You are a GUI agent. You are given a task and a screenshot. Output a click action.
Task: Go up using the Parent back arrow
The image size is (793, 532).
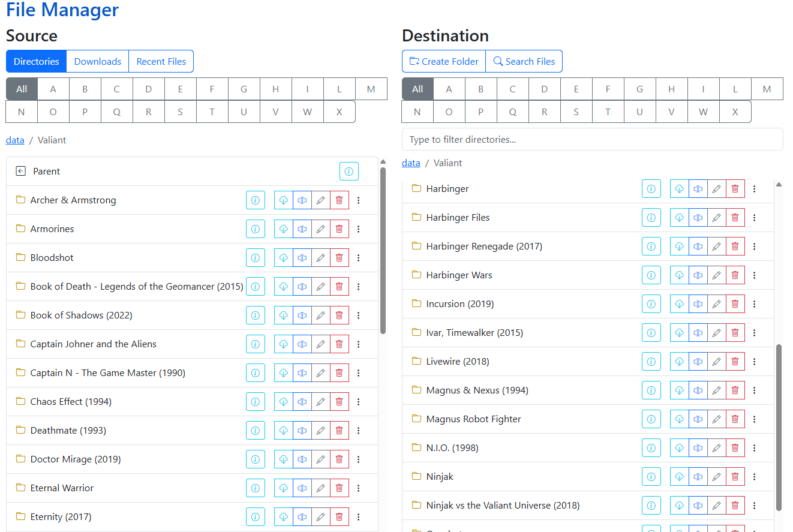point(20,171)
